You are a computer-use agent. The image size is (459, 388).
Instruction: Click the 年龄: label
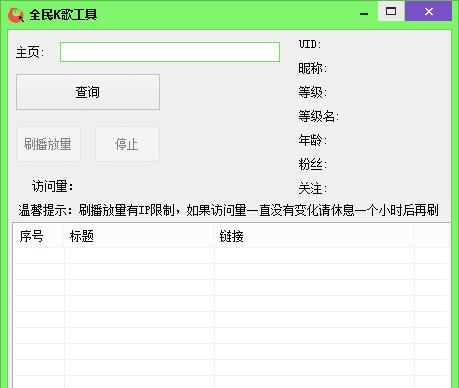(x=312, y=140)
